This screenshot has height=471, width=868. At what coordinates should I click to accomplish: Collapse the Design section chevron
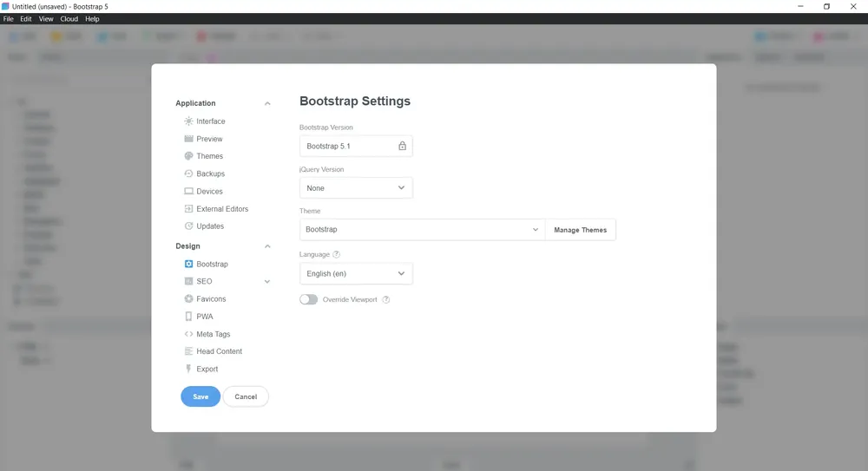(x=267, y=246)
